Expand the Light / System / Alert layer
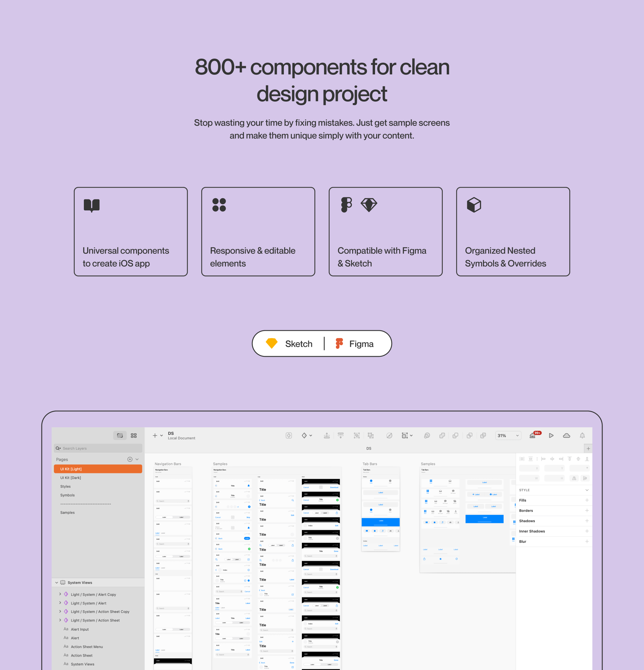Screen dimensions: 644x670 point(60,603)
